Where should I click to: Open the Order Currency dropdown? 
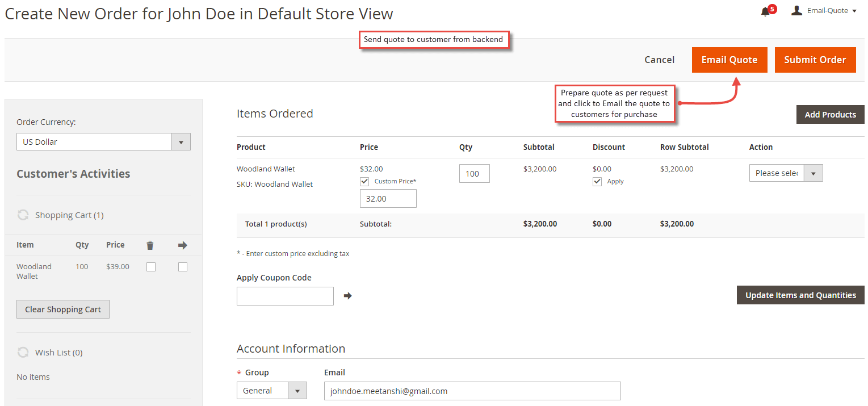click(x=181, y=141)
